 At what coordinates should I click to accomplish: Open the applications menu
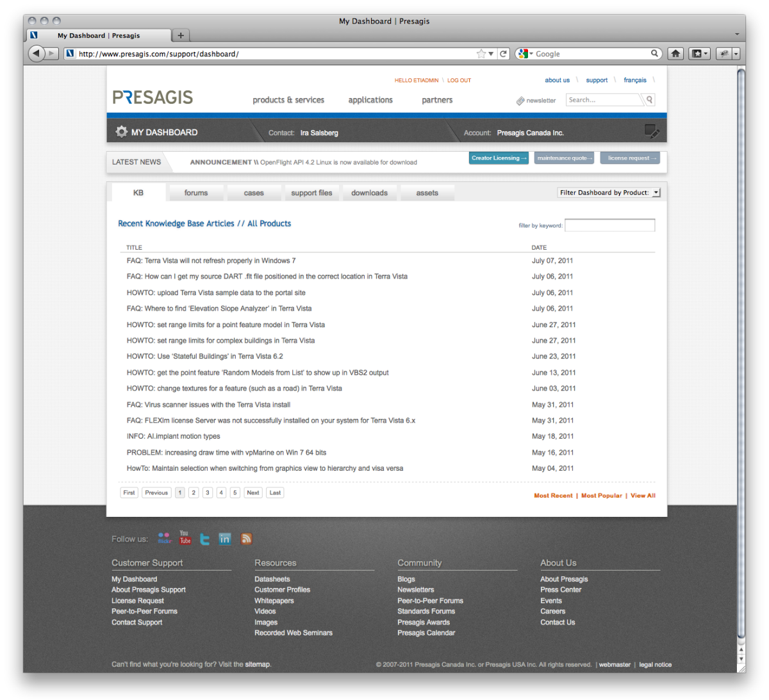(x=370, y=100)
